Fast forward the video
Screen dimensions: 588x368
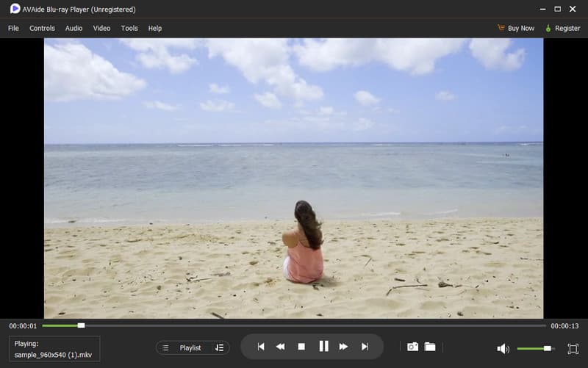click(x=343, y=347)
